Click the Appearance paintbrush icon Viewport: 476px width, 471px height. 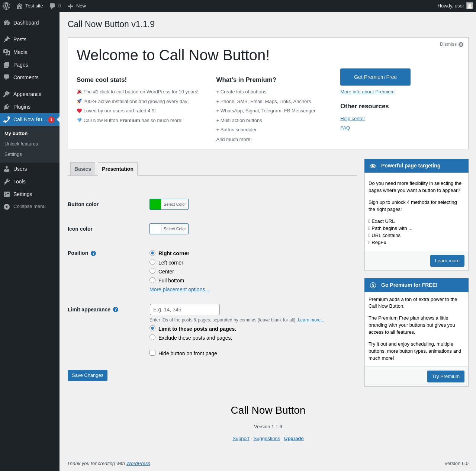[7, 94]
